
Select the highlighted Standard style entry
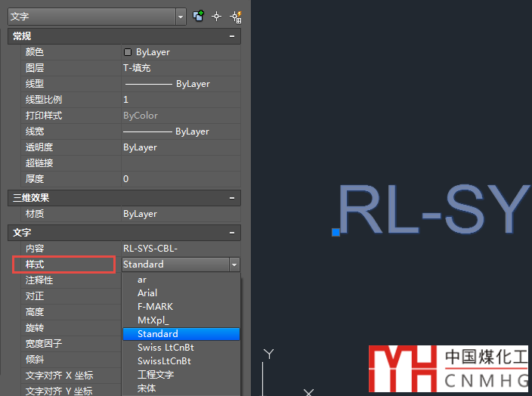(158, 334)
